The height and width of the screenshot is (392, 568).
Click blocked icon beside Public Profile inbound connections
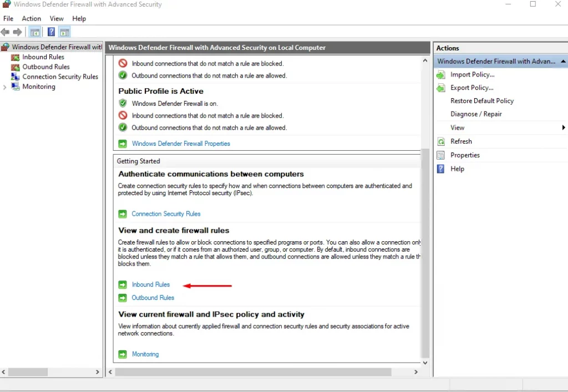tap(123, 115)
